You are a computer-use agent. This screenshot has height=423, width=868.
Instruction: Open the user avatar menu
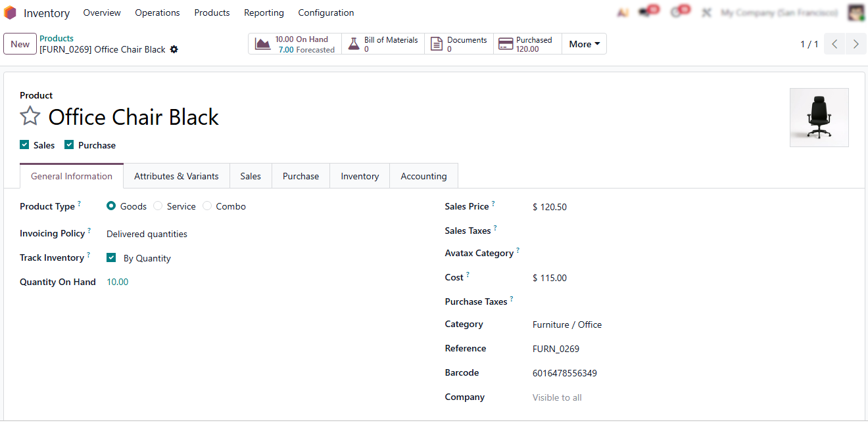pyautogui.click(x=856, y=12)
